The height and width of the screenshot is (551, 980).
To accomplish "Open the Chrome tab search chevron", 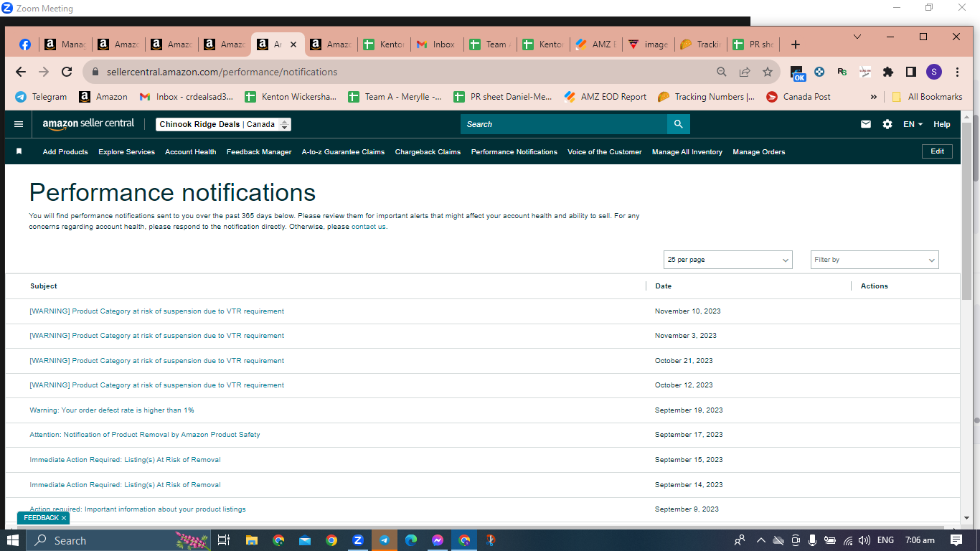I will 857,37.
